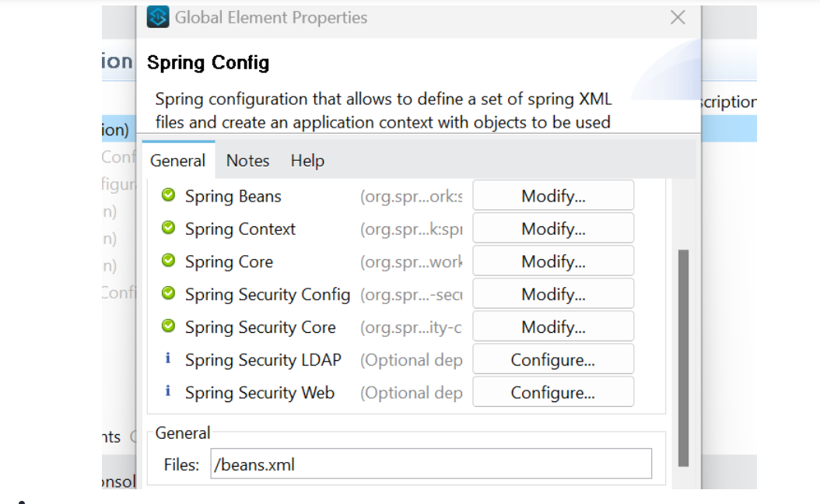The width and height of the screenshot is (820, 504).
Task: Configure the Spring Security LDAP dependency
Action: coord(553,359)
